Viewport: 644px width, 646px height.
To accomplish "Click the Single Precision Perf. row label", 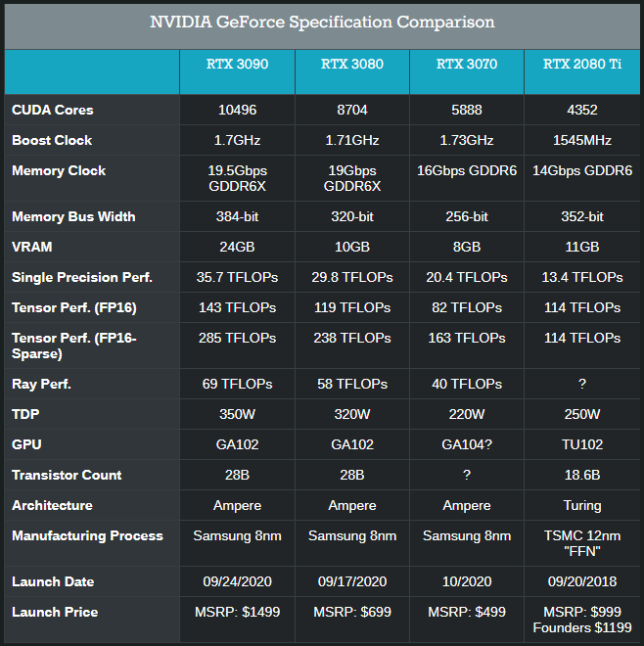I will point(82,278).
